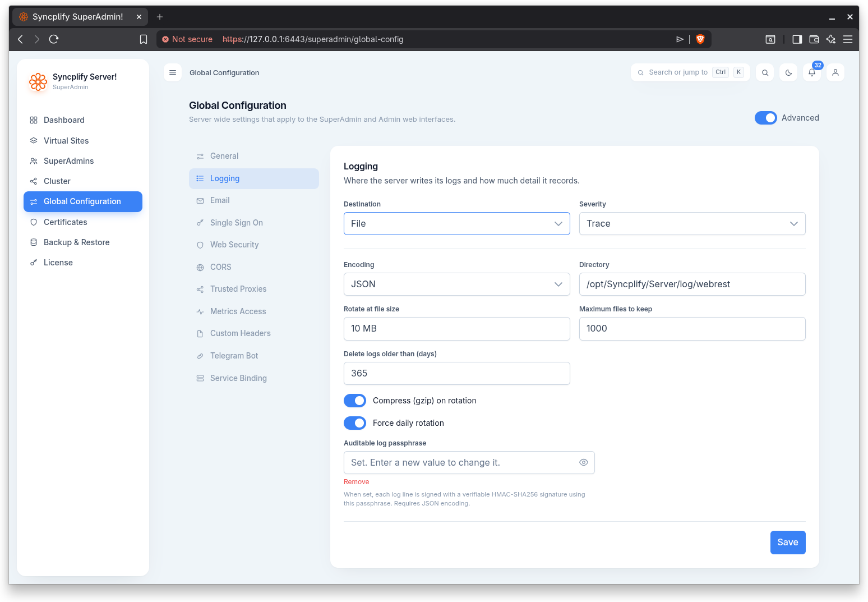Screen dimensions: 868x602
Task: Toggle Force daily rotation switch
Action: pos(355,423)
